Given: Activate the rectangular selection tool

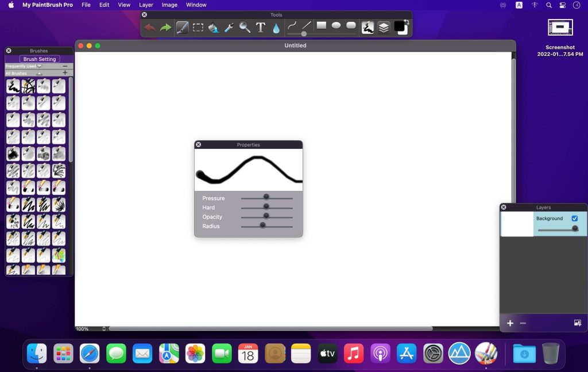Looking at the screenshot, I should tap(198, 27).
